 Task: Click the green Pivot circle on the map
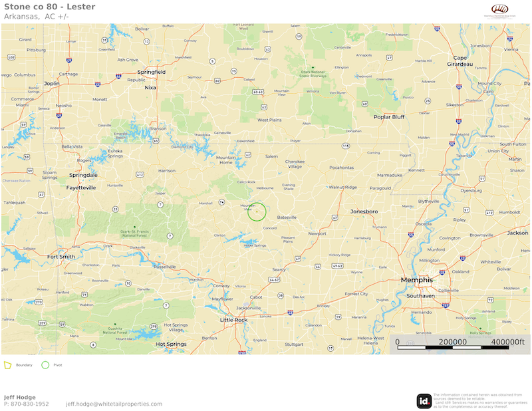tap(257, 211)
